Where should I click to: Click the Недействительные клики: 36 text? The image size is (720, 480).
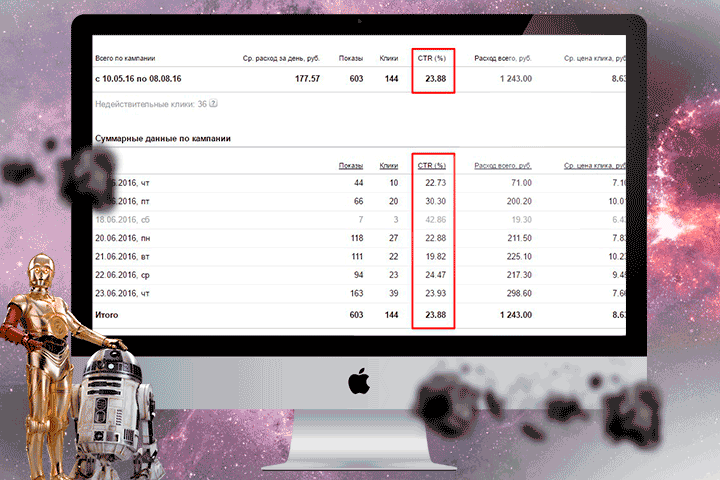[151, 104]
